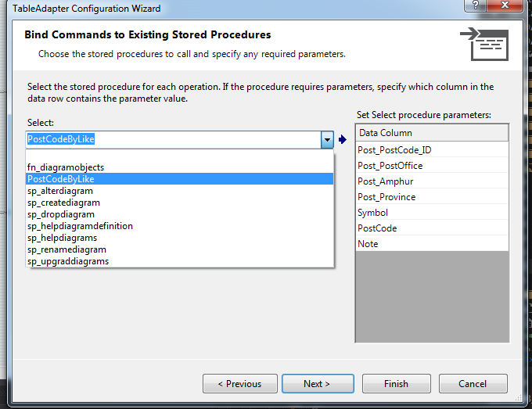Pick sp_helpdiagramdefinition from the list

coord(80,226)
